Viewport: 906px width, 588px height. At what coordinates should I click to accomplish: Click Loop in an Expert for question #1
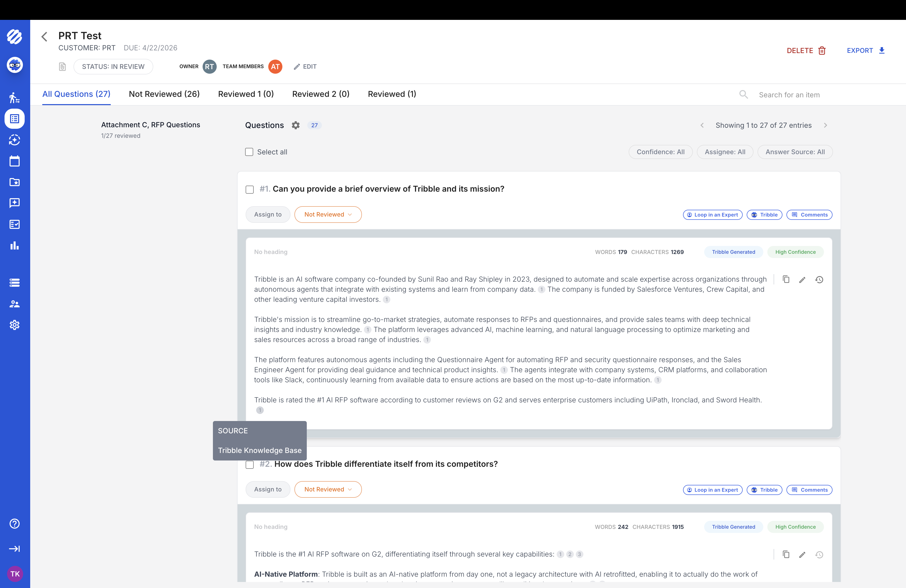(713, 215)
